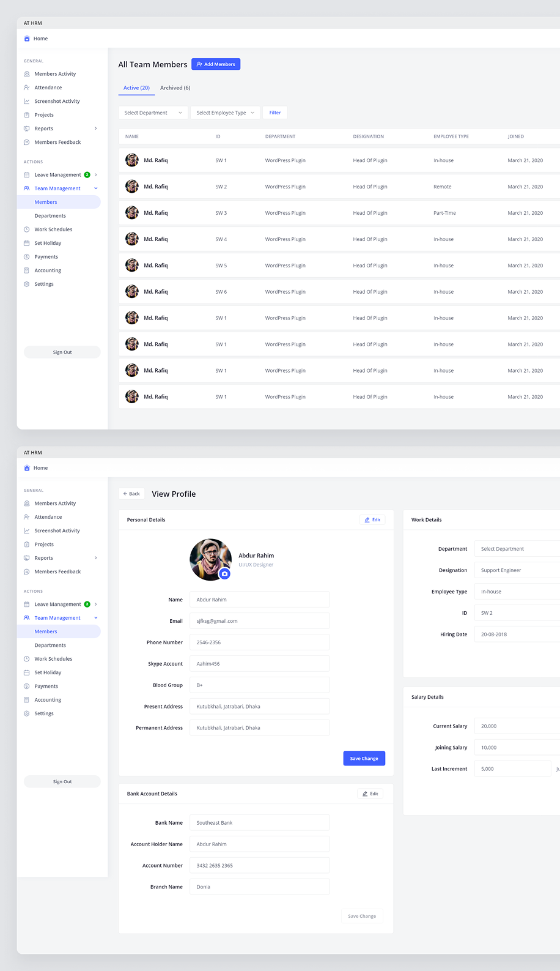
Task: Click Members Activity icon on All Team Members page
Action: [x=26, y=74]
